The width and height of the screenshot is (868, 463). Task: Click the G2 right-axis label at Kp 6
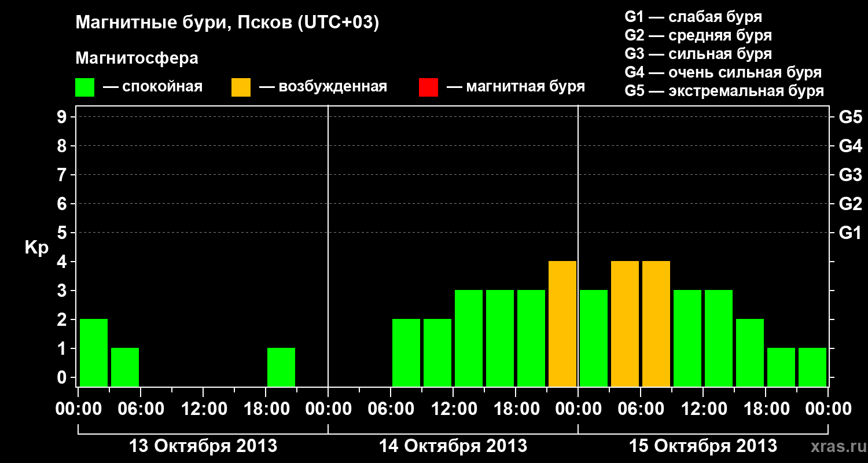click(x=851, y=204)
